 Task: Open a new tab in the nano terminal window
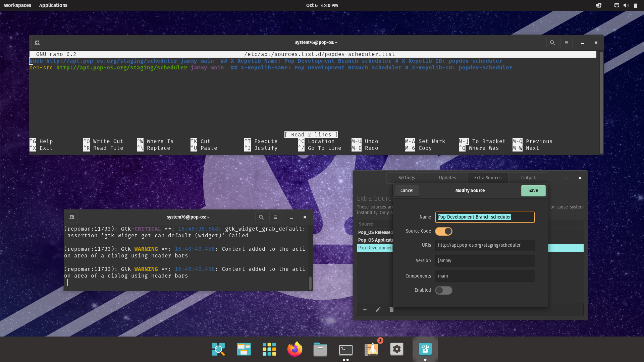(37, 43)
